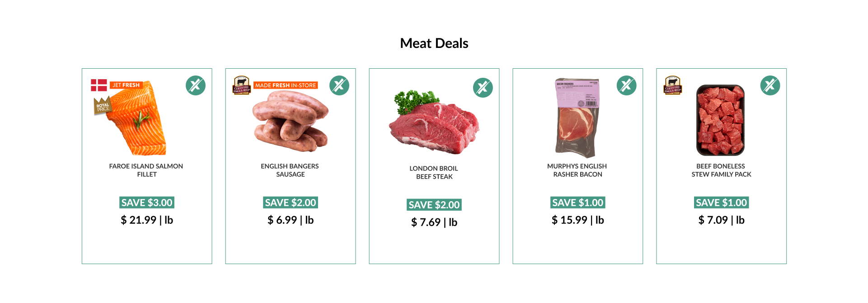Click the gluten-free icon on the salmon card

tap(196, 85)
